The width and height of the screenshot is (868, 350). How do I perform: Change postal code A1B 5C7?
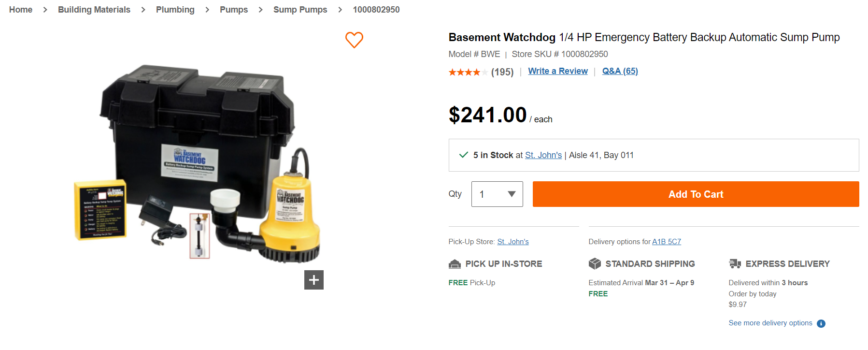coord(667,242)
